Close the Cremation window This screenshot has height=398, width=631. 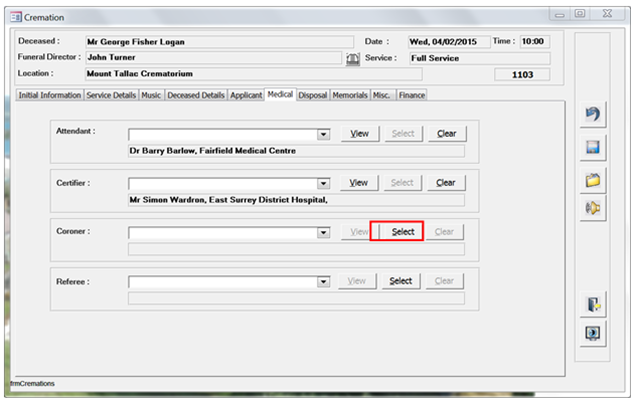[607, 14]
